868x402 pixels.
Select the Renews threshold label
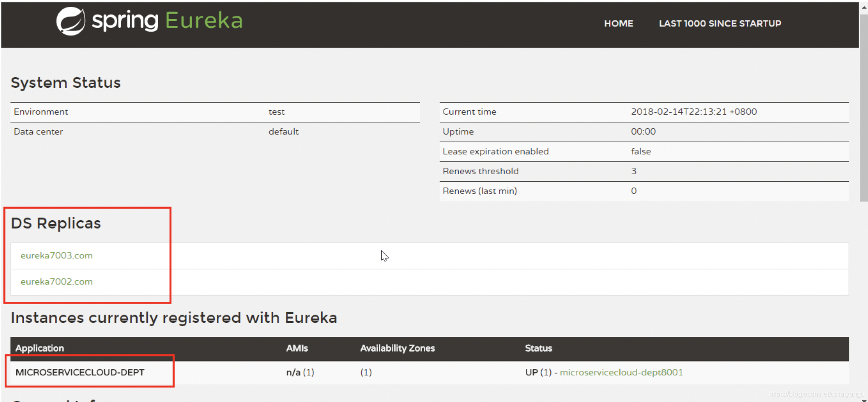[481, 171]
